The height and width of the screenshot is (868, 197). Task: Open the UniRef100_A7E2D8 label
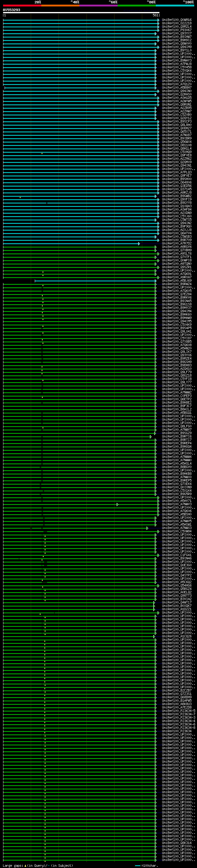177,707
